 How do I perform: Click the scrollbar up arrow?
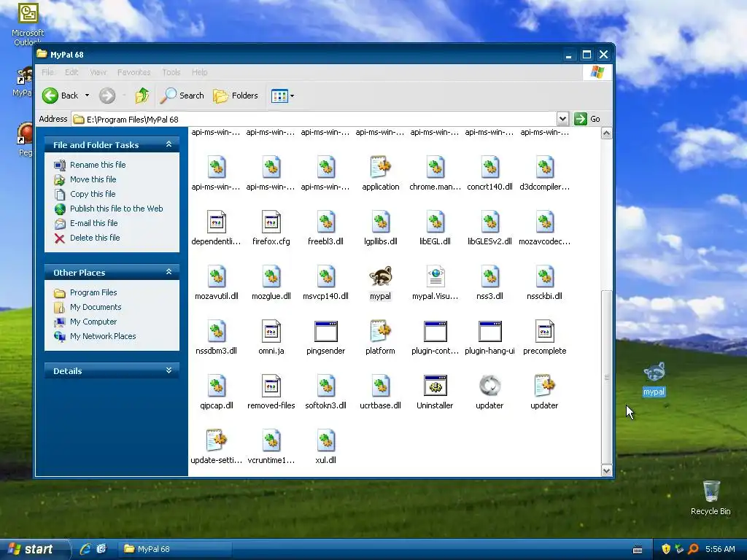coord(606,133)
